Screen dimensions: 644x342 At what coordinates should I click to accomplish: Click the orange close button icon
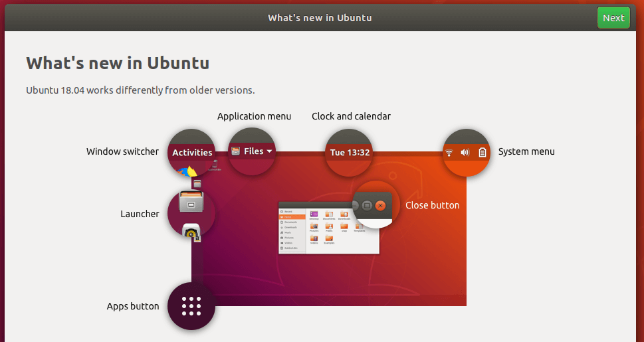coord(380,206)
